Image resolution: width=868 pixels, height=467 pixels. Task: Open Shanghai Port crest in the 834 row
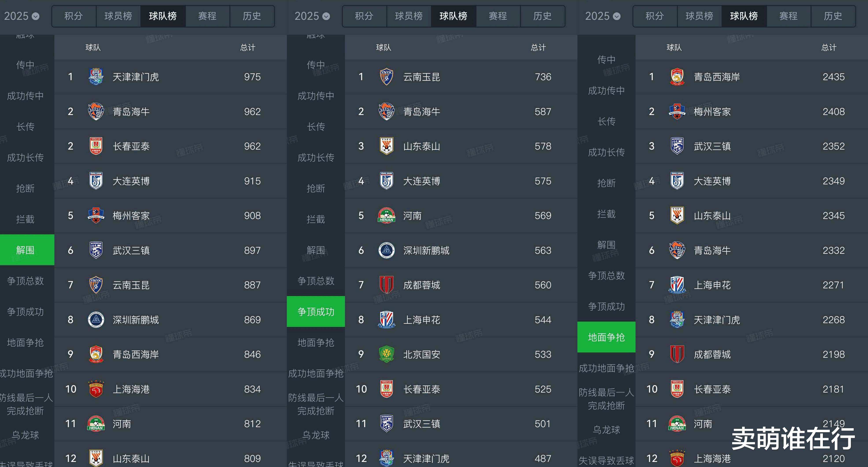pyautogui.click(x=96, y=389)
